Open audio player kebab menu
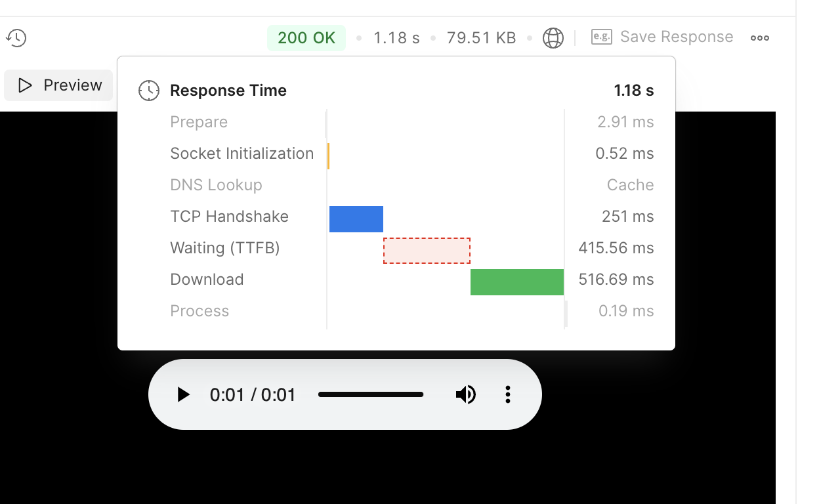Image resolution: width=840 pixels, height=504 pixels. 507,394
